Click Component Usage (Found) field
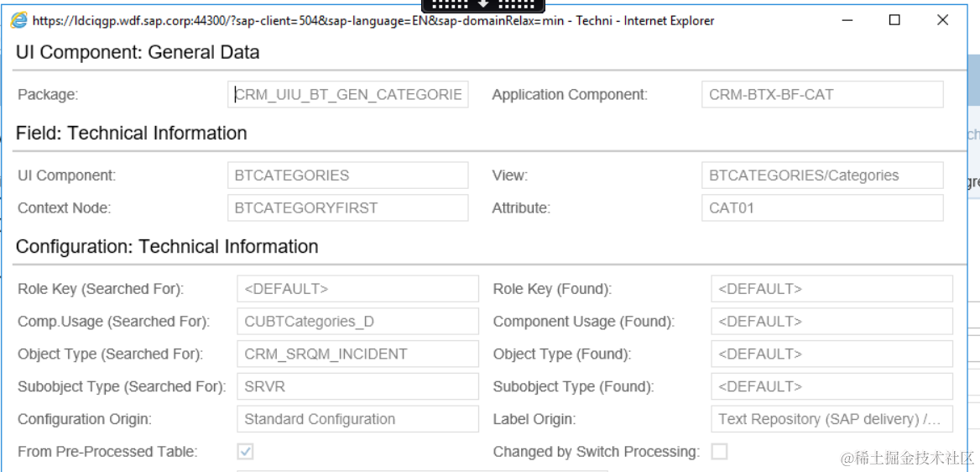980x472 pixels. coord(831,321)
